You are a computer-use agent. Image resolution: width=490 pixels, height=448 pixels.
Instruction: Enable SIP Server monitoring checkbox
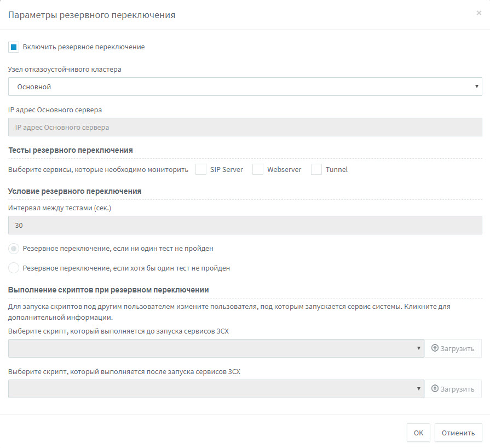(x=200, y=169)
